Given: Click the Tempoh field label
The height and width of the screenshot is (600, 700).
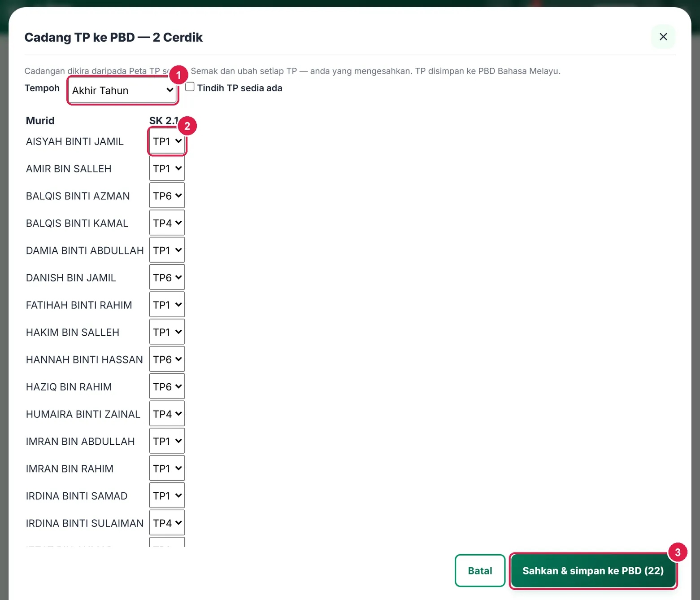Looking at the screenshot, I should [42, 88].
